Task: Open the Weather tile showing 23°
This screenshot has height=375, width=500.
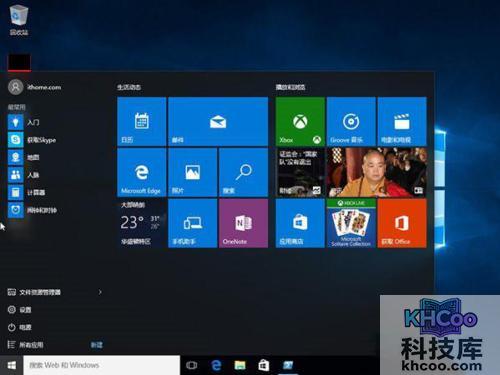Action: pyautogui.click(x=142, y=223)
